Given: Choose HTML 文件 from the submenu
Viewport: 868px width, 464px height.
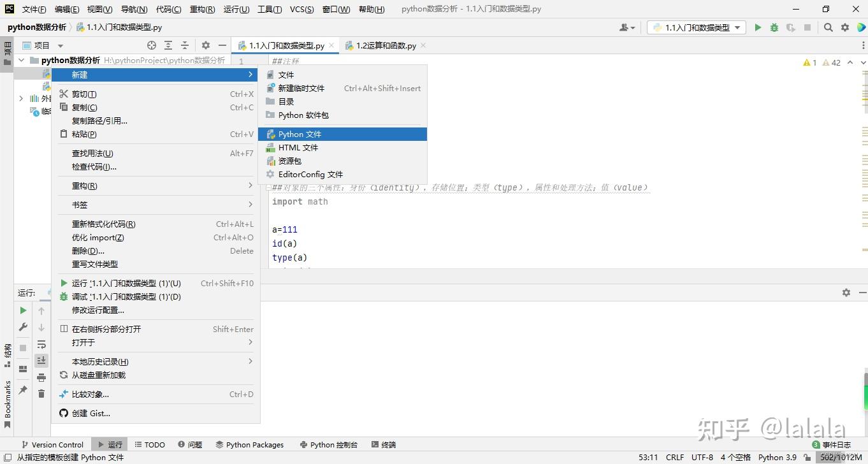Looking at the screenshot, I should (342, 148).
